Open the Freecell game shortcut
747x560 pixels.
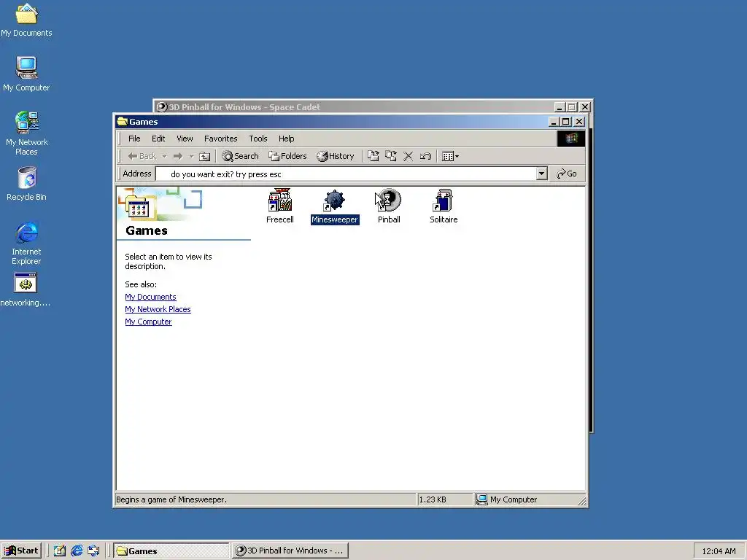(x=279, y=206)
